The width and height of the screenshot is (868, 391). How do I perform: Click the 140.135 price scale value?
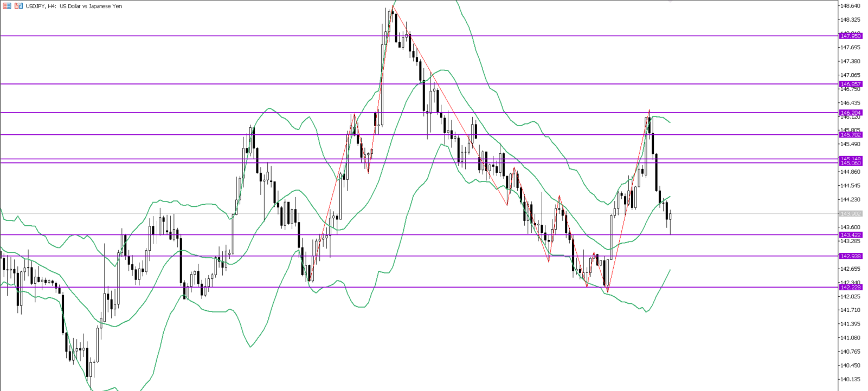(x=850, y=380)
